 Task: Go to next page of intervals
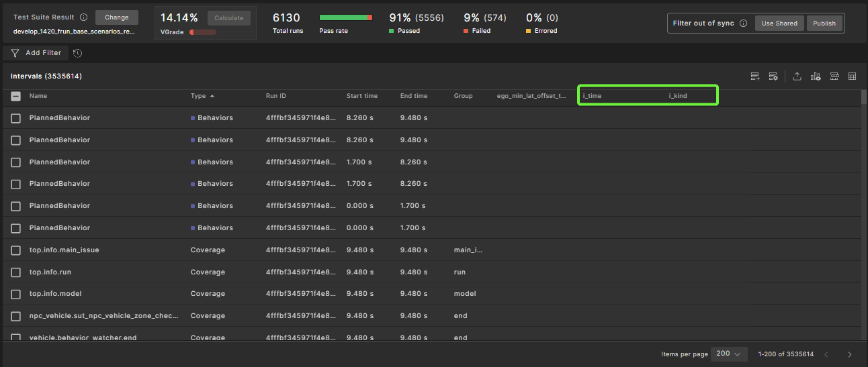(850, 354)
